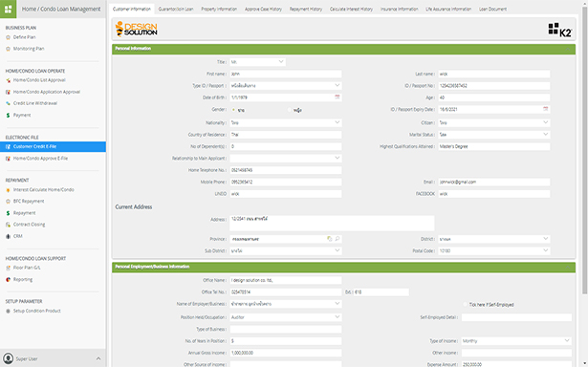Open the green app grid menu icon
Screen dimensions: 588x367
click(x=9, y=9)
